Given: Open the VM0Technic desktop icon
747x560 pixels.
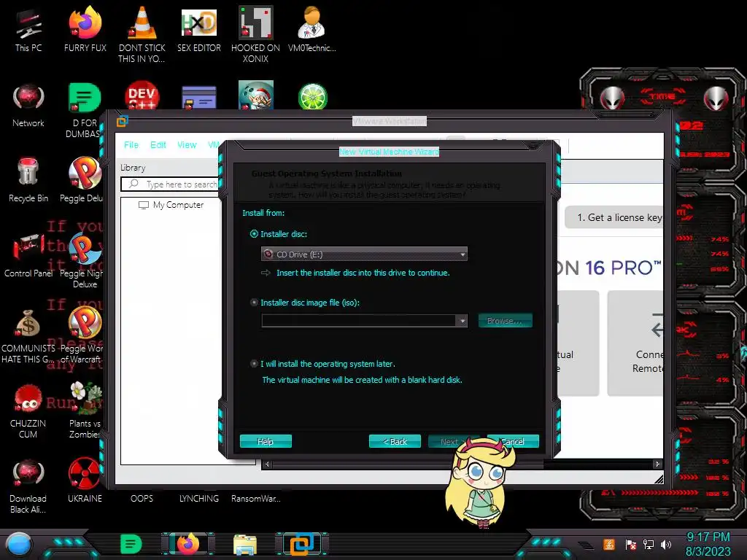Looking at the screenshot, I should (311, 29).
